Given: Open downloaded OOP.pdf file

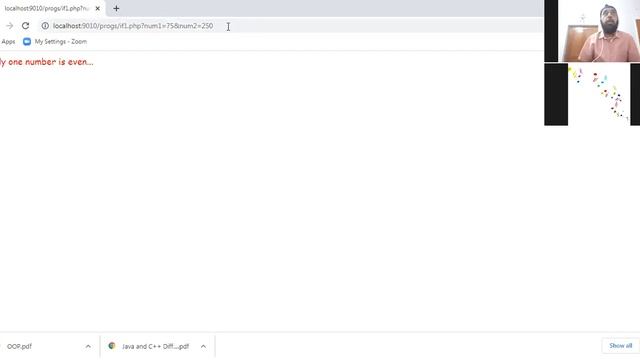Looking at the screenshot, I should (19, 347).
